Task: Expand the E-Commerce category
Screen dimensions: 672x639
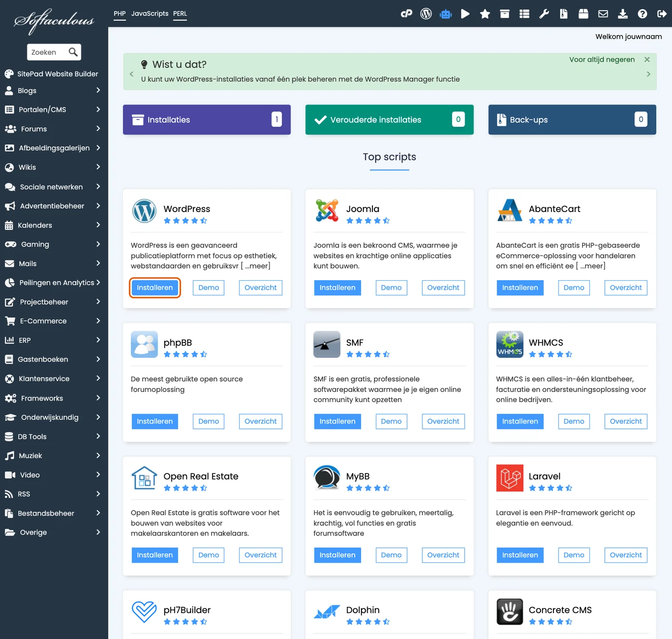Action: (54, 321)
